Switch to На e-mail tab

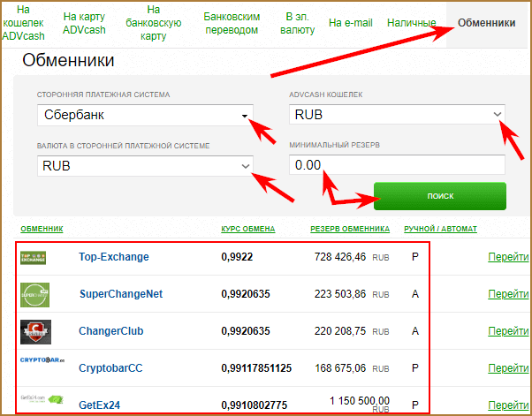click(351, 23)
